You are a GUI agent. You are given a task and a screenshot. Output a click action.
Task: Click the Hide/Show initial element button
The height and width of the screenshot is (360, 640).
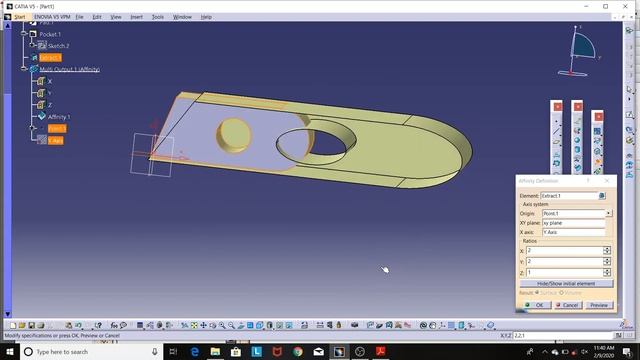(x=566, y=283)
